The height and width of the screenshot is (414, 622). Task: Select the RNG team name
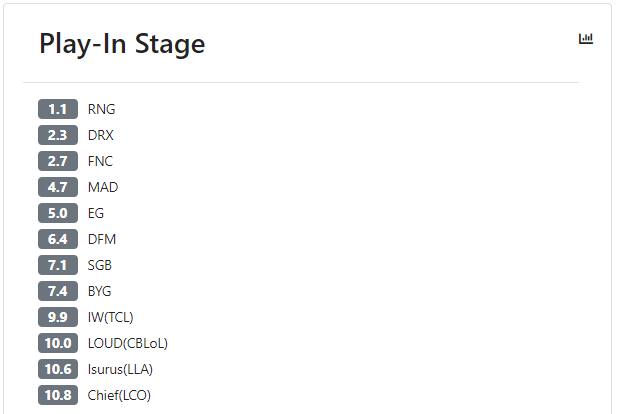pyautogui.click(x=101, y=109)
